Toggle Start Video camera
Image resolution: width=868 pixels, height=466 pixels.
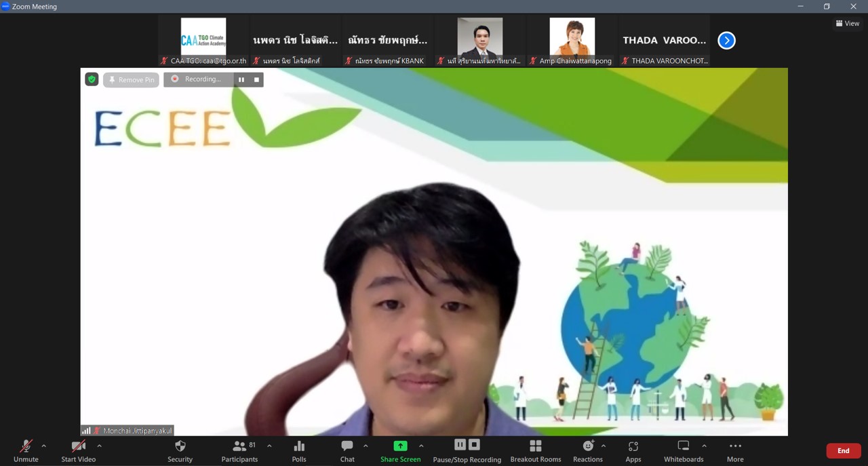click(x=79, y=451)
